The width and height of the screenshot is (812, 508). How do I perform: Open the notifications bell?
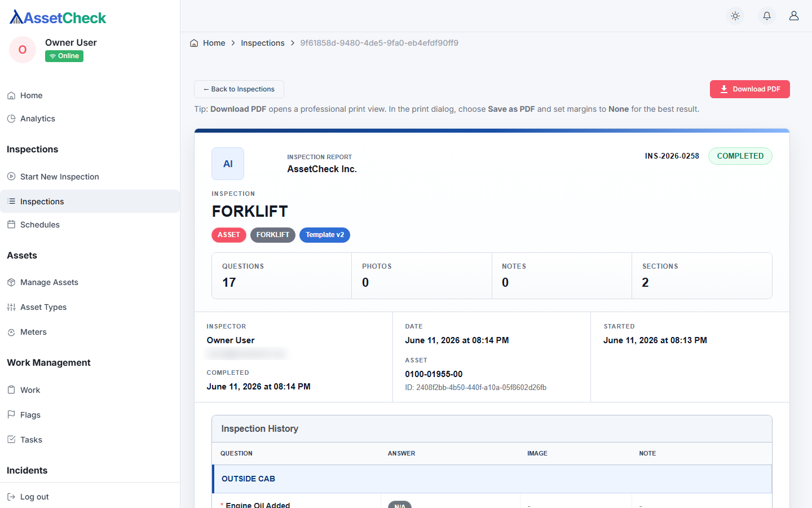click(x=767, y=16)
